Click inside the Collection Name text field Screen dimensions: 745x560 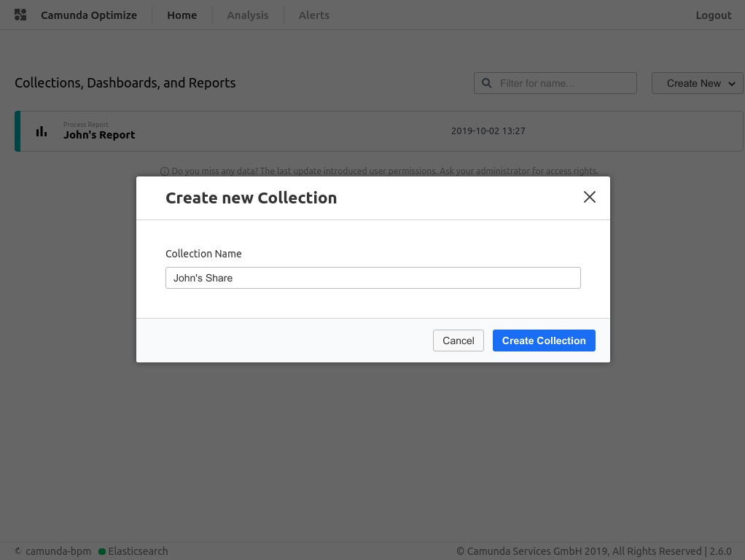[x=372, y=278]
